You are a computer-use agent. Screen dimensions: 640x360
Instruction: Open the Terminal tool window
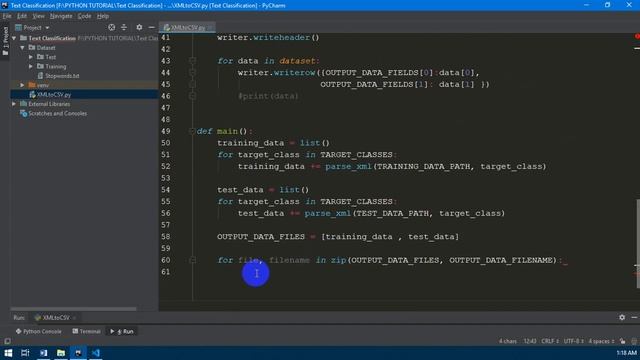86,331
